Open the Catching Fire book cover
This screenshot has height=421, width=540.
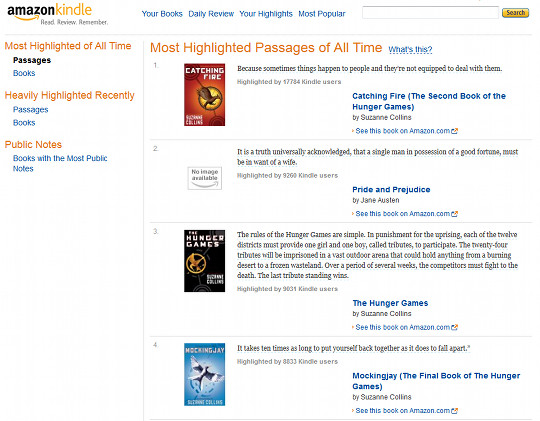(204, 94)
